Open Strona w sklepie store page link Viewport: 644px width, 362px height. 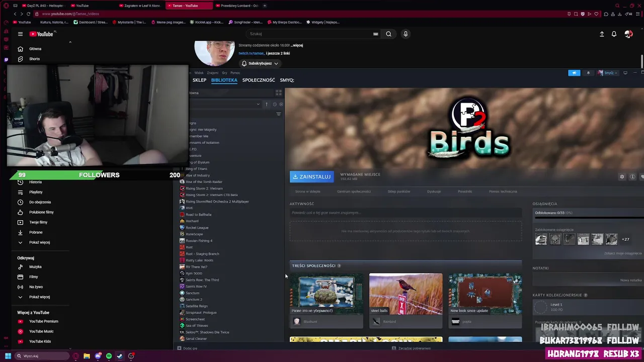click(x=307, y=192)
